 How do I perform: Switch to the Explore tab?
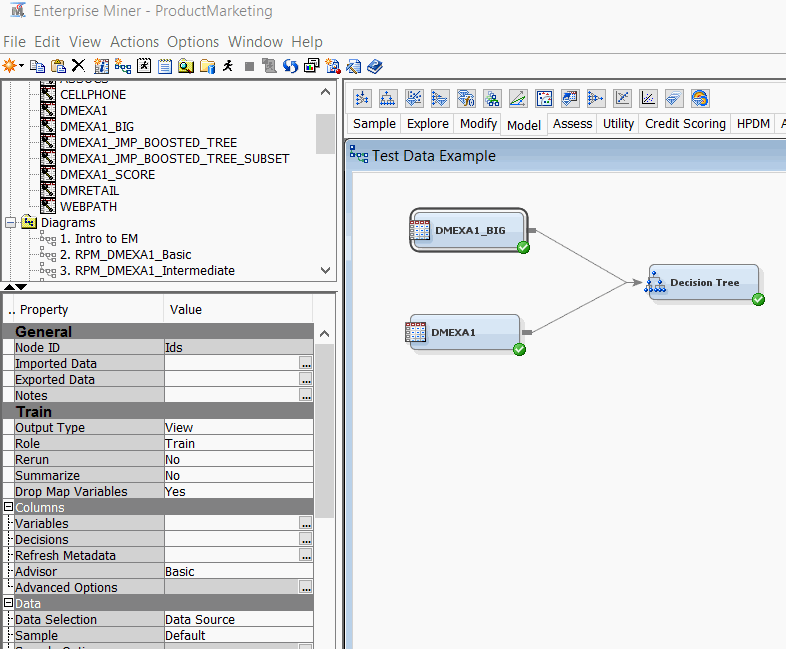(427, 124)
